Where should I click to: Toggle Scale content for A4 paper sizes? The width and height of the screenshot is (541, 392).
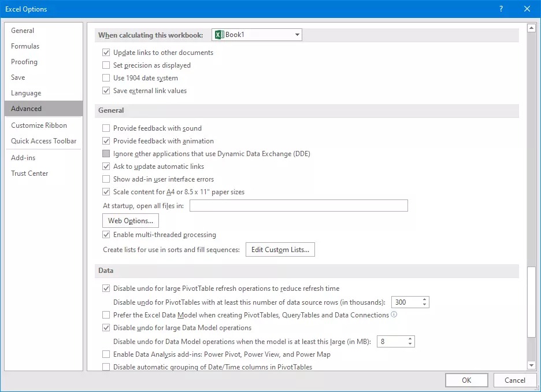(x=106, y=192)
